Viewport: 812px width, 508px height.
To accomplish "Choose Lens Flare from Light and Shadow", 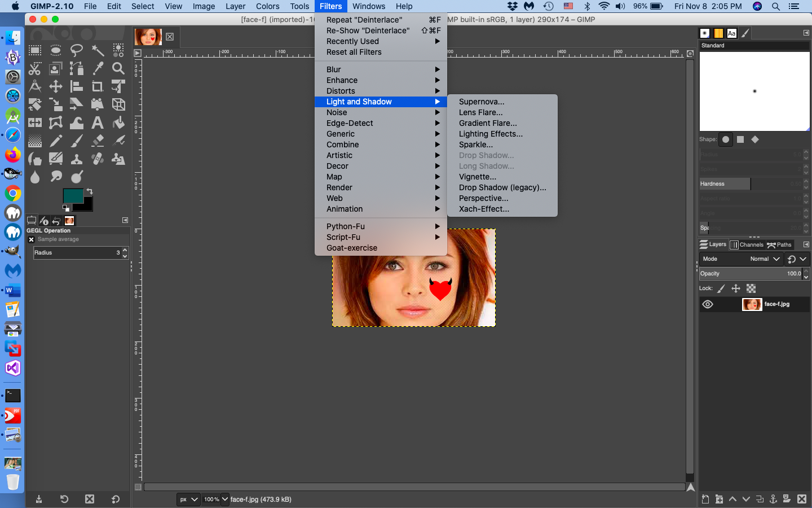I will pos(480,112).
